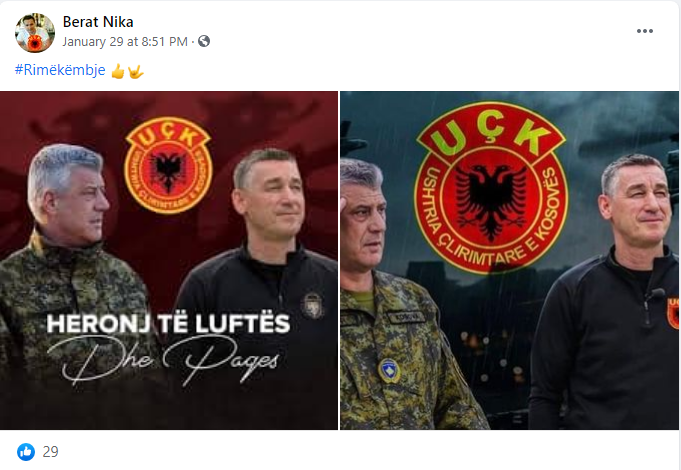Click the red eagle patch on right photo's jacket

tap(673, 312)
